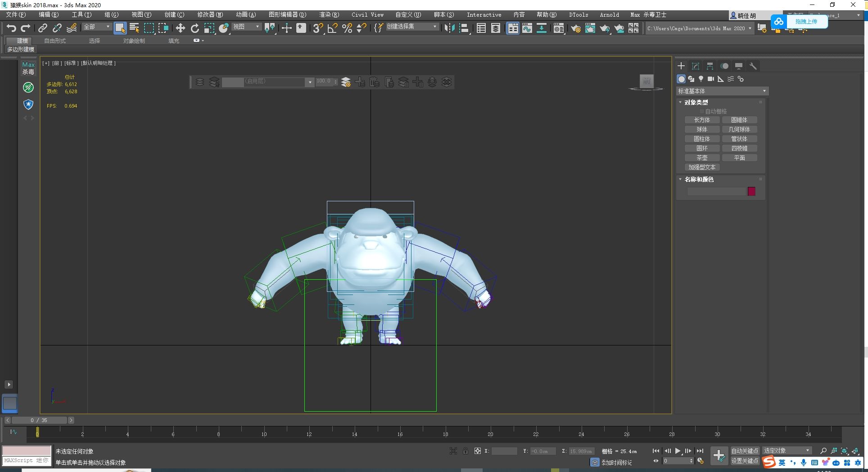The width and height of the screenshot is (868, 472).
Task: Select the Lights category icon
Action: (x=701, y=79)
